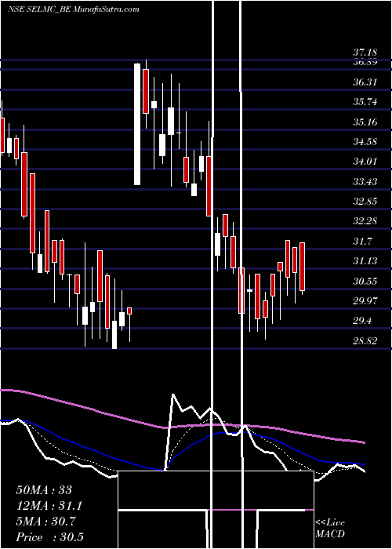
Task: Click the 34.01 price level label
Action: click(x=365, y=162)
